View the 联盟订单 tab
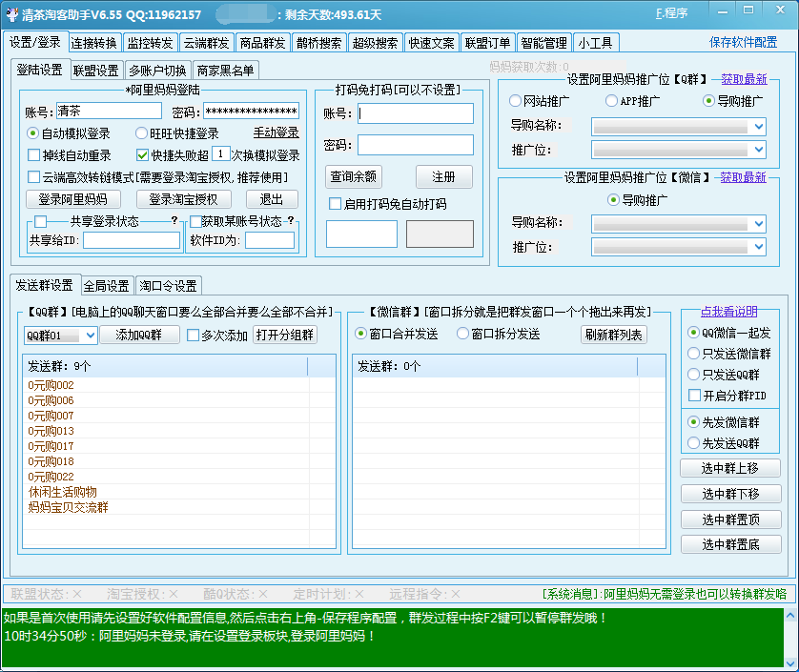The width and height of the screenshot is (799, 672). [x=487, y=43]
